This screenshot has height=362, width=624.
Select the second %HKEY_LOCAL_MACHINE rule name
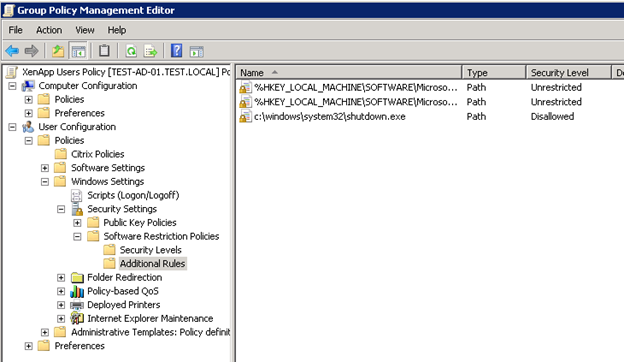pos(356,102)
